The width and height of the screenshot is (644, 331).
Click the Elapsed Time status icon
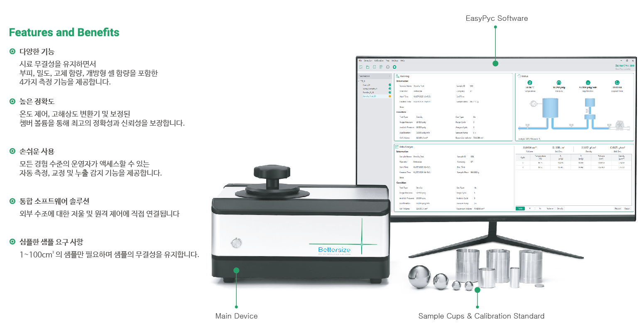[617, 83]
